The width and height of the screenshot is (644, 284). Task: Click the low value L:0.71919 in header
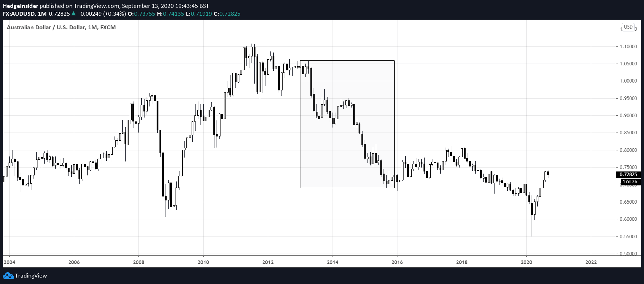199,14
